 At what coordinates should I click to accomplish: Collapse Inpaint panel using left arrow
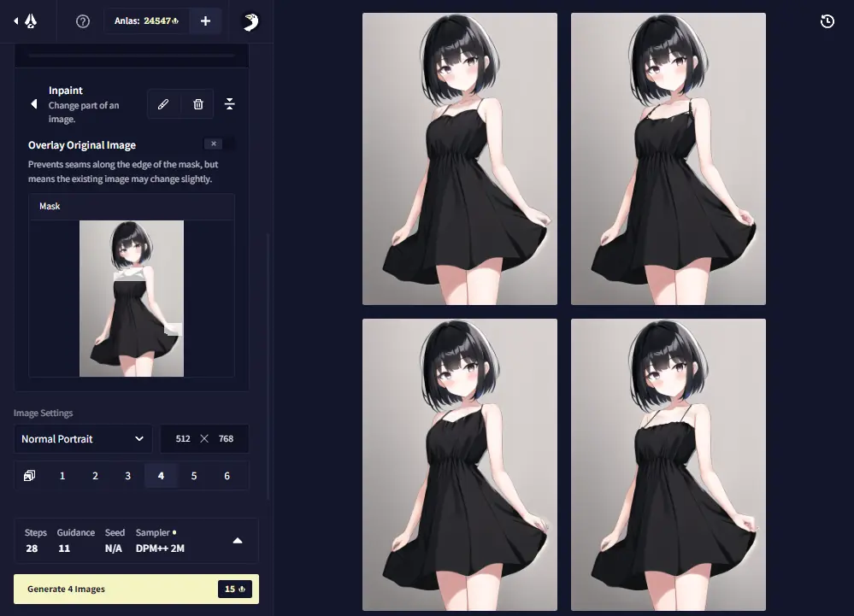point(34,104)
